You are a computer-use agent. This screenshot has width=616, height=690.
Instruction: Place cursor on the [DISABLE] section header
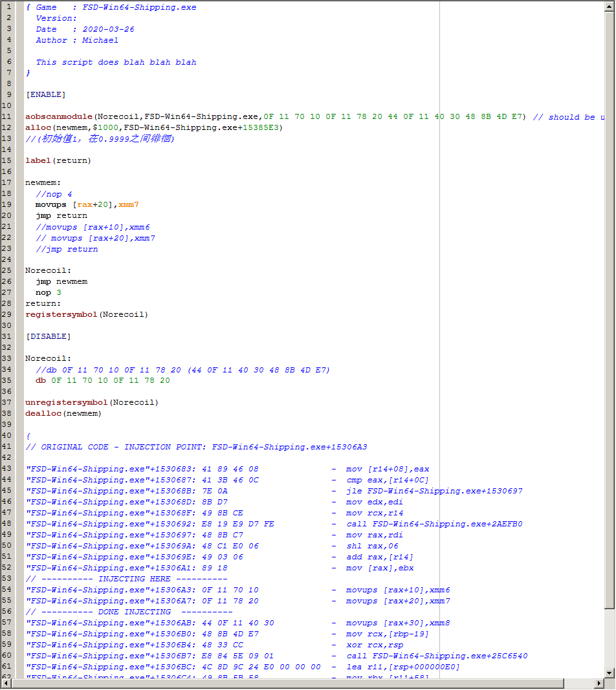click(x=48, y=336)
